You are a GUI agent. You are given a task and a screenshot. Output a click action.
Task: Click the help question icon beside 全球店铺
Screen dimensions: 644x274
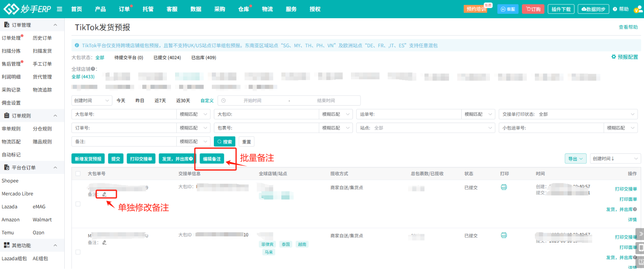click(93, 69)
